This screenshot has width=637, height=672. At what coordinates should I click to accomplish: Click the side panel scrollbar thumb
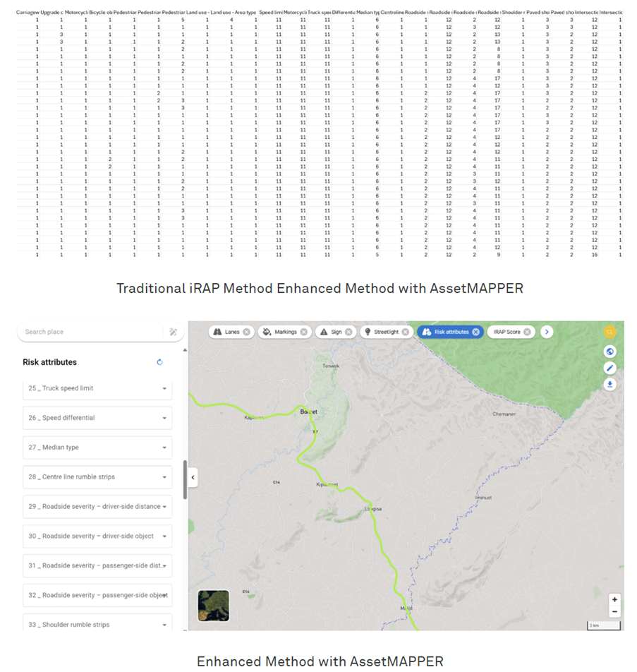[x=185, y=480]
